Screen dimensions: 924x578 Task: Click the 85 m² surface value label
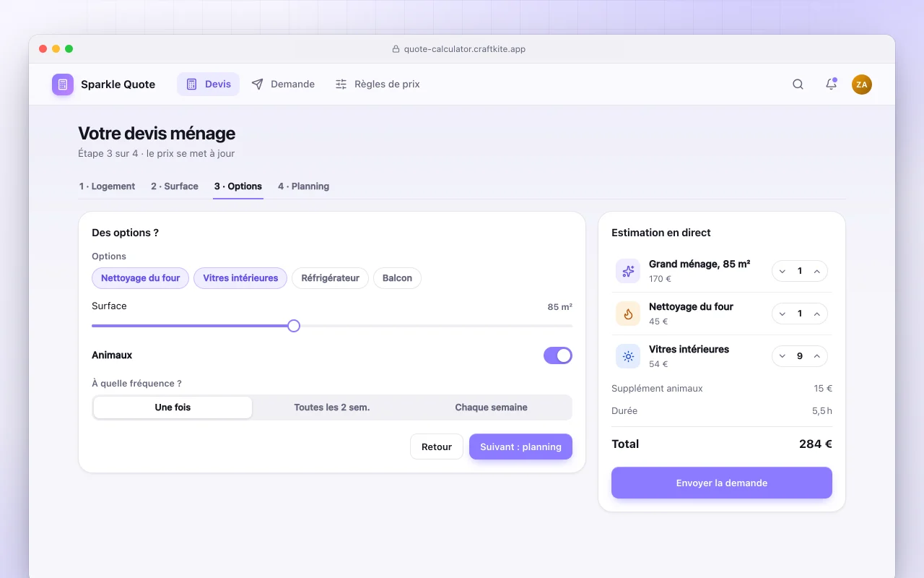coord(560,307)
